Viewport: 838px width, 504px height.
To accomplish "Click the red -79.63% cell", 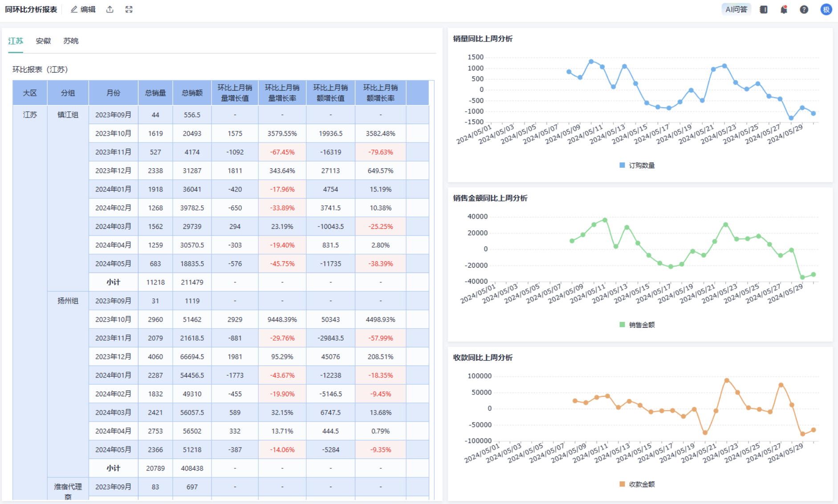I will coord(381,152).
